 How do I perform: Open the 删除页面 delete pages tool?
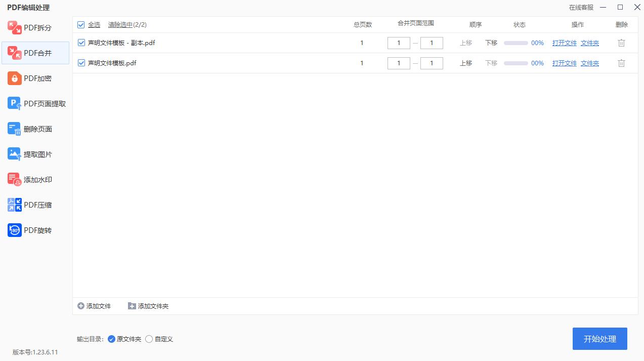click(35, 129)
